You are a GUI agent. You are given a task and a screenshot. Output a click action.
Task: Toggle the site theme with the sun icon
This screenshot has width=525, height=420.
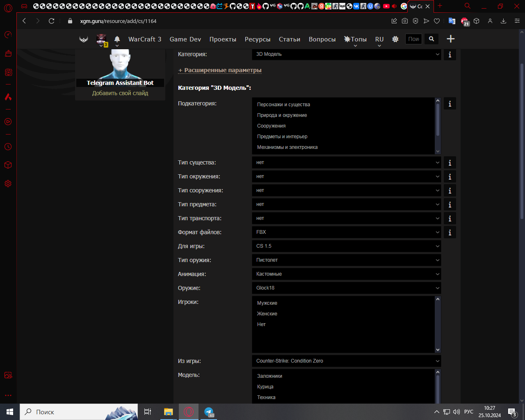coord(395,39)
